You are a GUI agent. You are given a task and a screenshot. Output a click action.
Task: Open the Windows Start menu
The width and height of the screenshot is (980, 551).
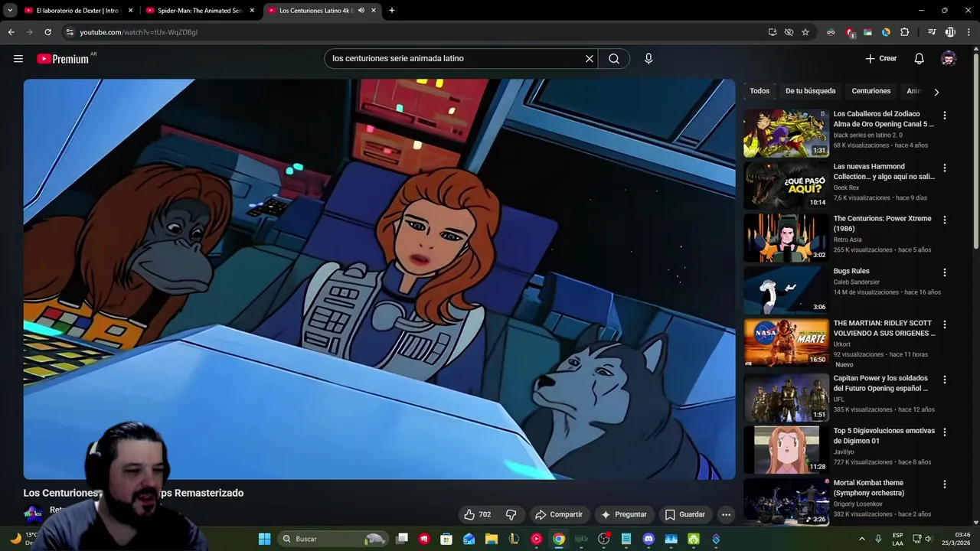coord(264,539)
